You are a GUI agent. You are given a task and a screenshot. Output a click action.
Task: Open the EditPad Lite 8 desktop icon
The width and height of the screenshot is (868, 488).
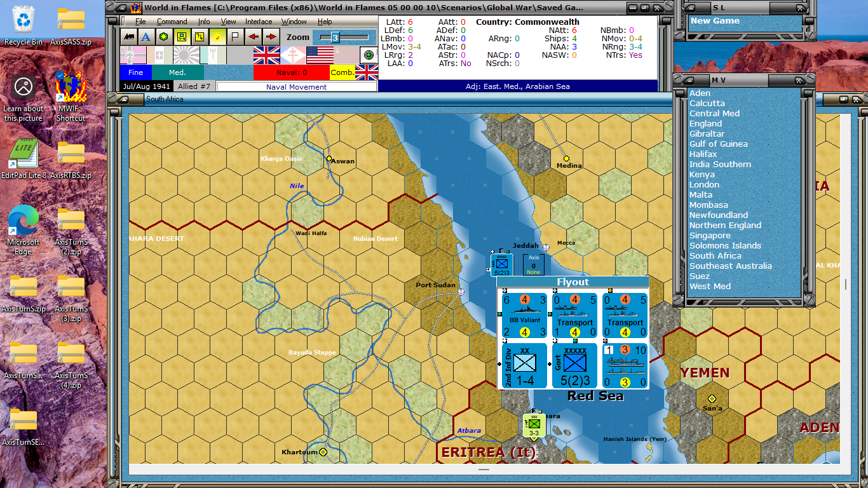pos(24,159)
